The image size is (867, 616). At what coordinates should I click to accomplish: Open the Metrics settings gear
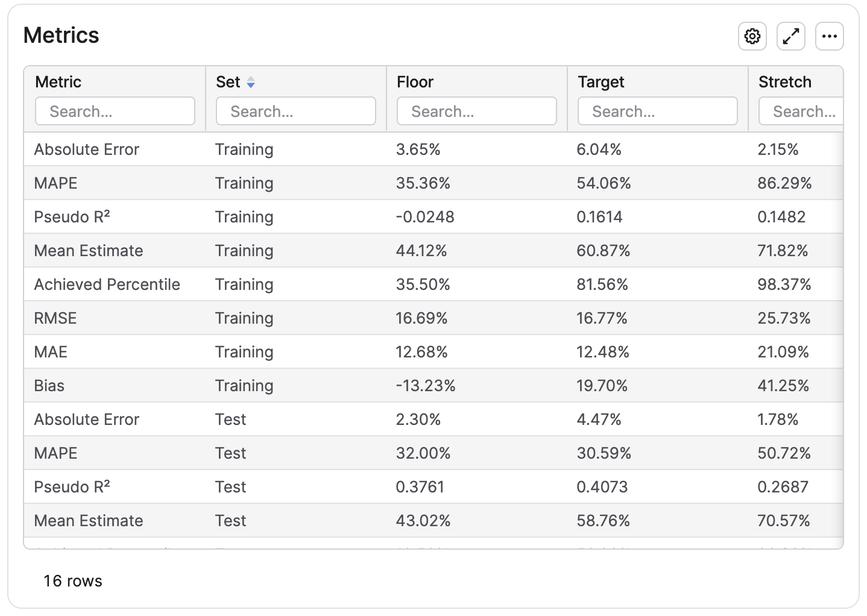[752, 36]
